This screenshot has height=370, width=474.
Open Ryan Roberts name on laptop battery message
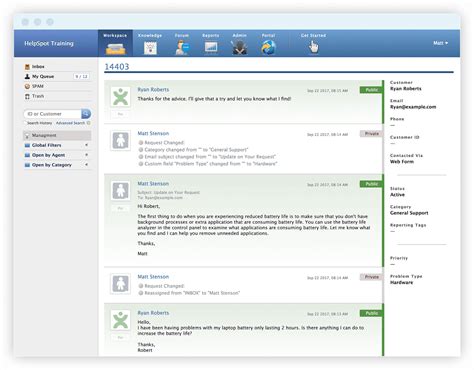click(153, 313)
